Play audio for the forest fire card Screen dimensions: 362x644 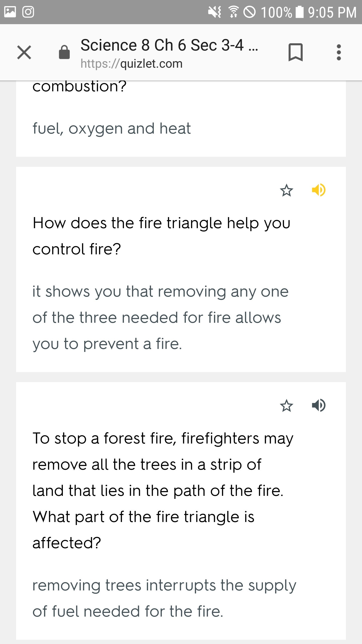[x=319, y=405]
